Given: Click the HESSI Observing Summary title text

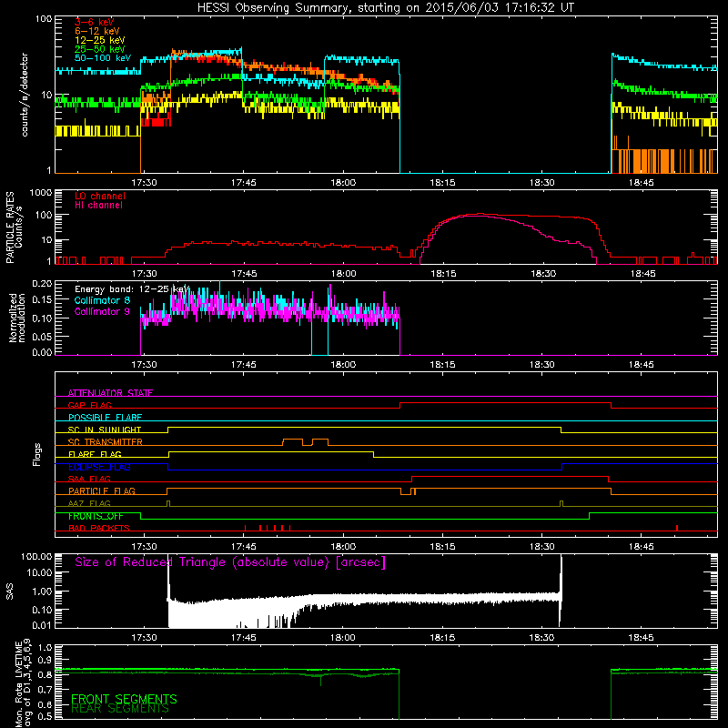Looking at the screenshot, I should pyautogui.click(x=385, y=8).
